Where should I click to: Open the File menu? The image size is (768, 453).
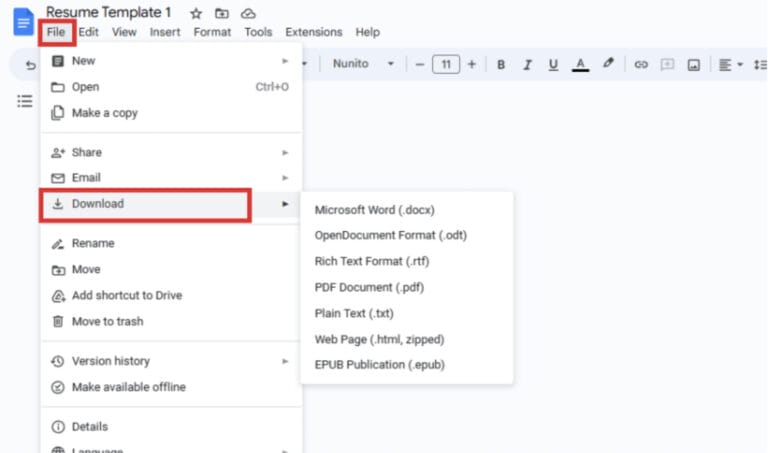click(x=56, y=32)
